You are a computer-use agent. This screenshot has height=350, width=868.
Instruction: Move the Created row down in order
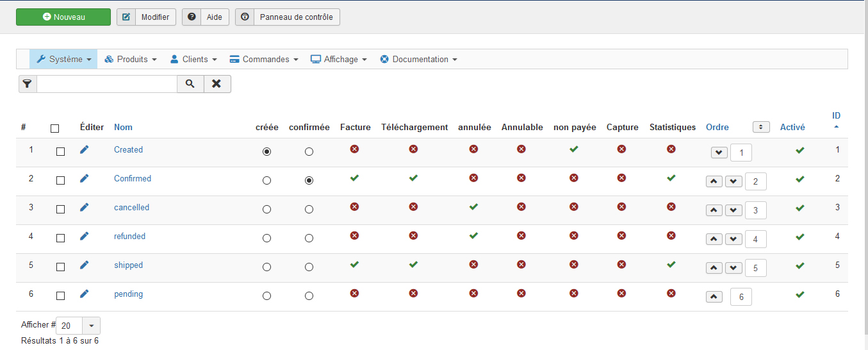coord(719,153)
